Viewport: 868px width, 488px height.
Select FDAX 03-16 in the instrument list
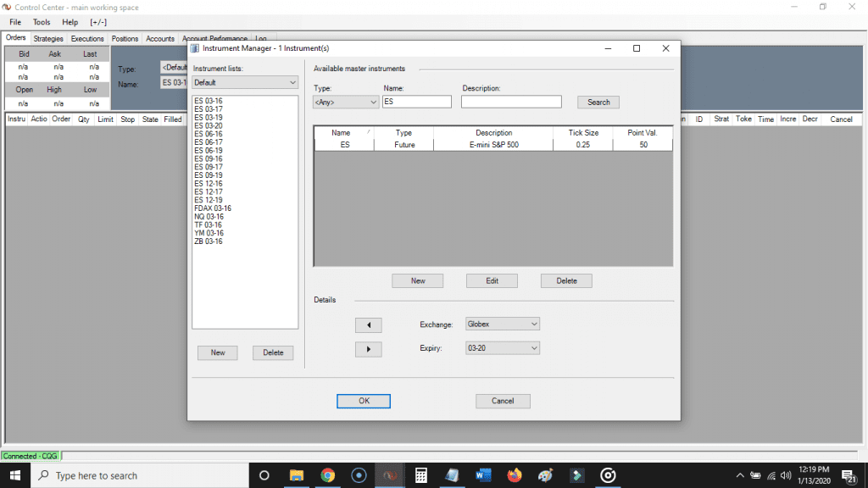pyautogui.click(x=213, y=208)
